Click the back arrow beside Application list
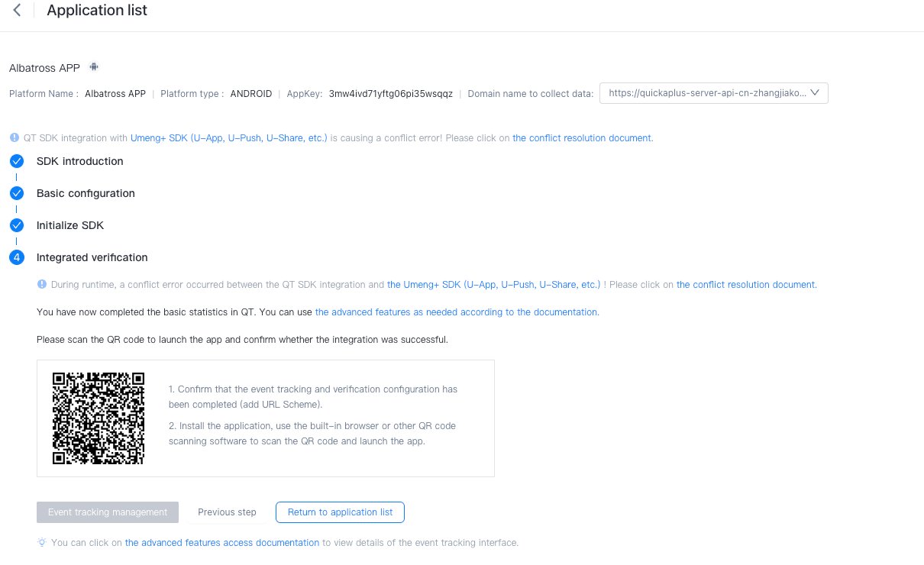 (x=17, y=11)
